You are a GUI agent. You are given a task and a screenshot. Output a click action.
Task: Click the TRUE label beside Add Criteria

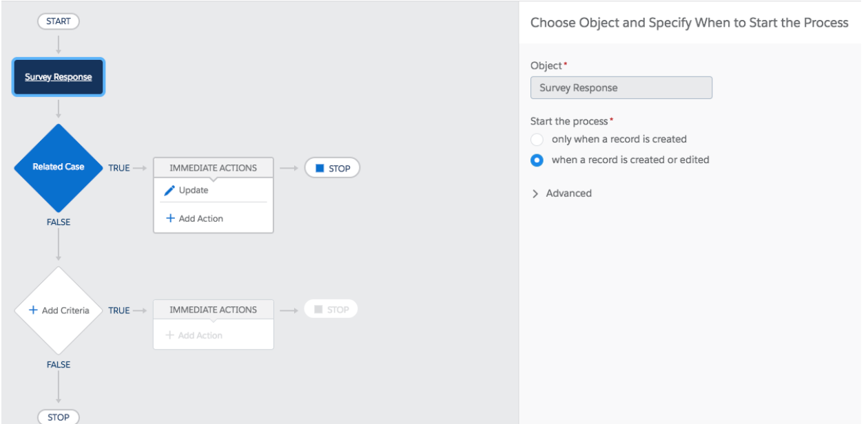click(119, 310)
